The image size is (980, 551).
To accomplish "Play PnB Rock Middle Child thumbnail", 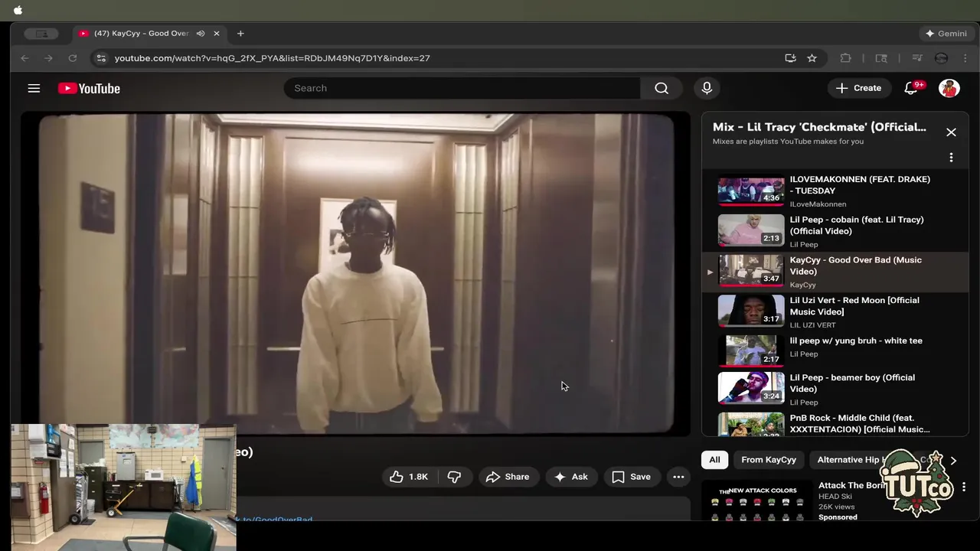I will pos(751,425).
